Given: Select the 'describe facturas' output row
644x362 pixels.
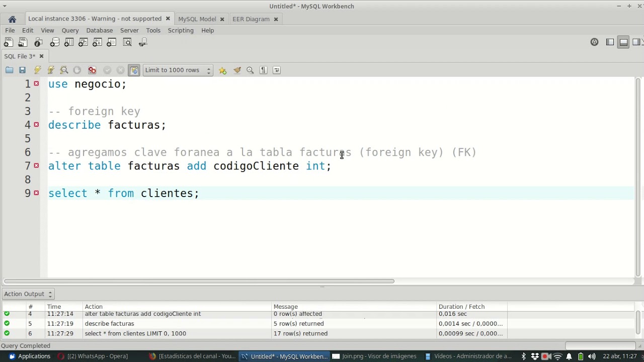Looking at the screenshot, I should (x=255, y=324).
